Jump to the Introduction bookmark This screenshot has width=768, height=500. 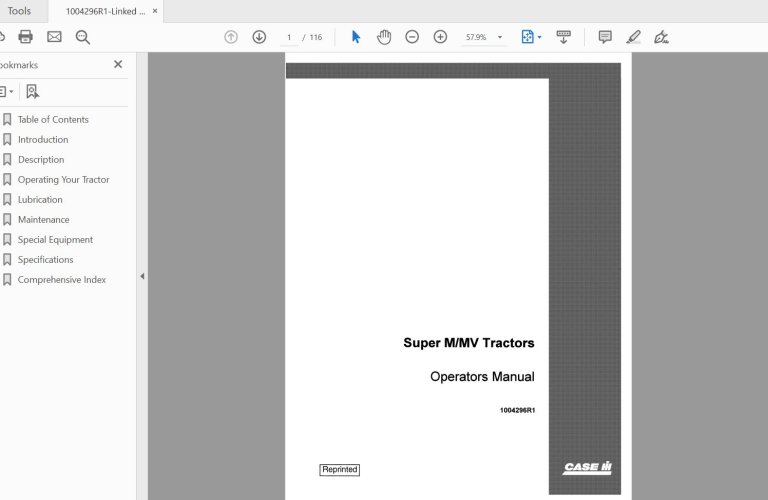(43, 140)
